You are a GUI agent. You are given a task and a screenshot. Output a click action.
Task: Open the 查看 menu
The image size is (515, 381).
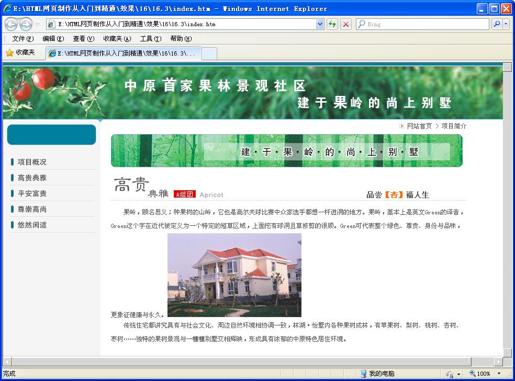(x=83, y=39)
